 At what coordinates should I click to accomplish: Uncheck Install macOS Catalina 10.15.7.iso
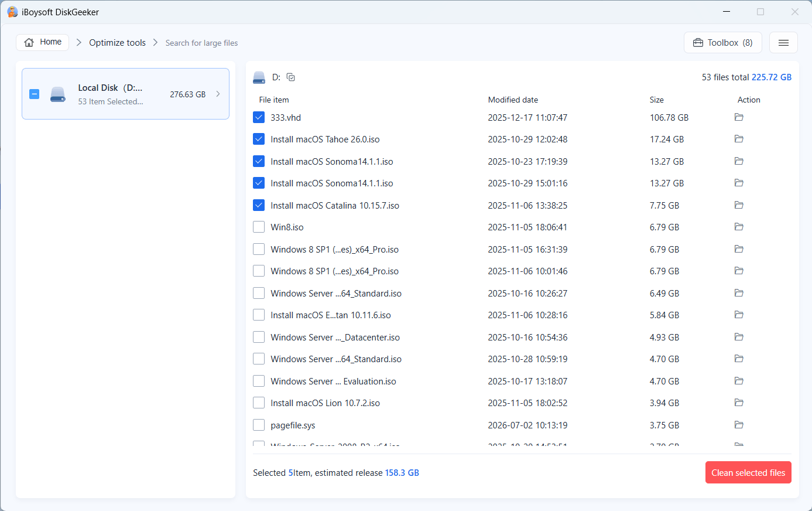[x=259, y=205]
